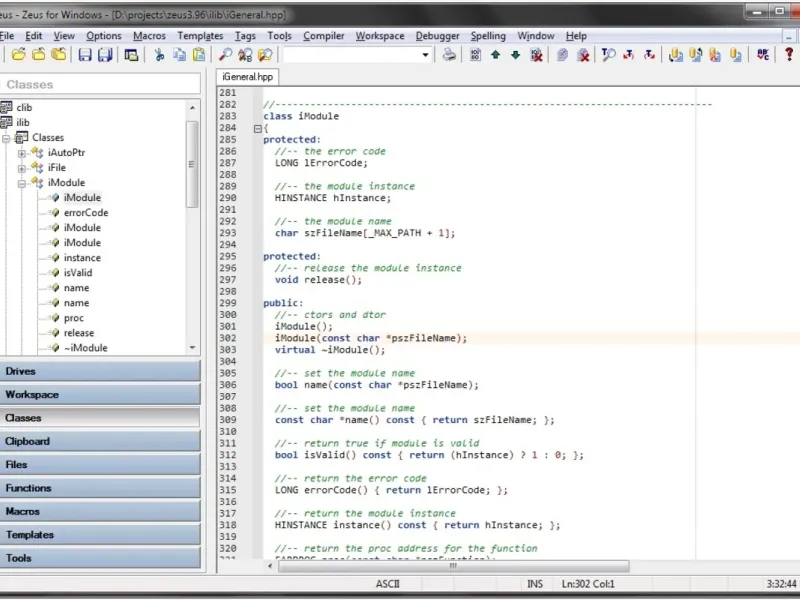Viewport: 800px width, 600px height.
Task: Open the Functions side panel
Action: pyautogui.click(x=100, y=488)
